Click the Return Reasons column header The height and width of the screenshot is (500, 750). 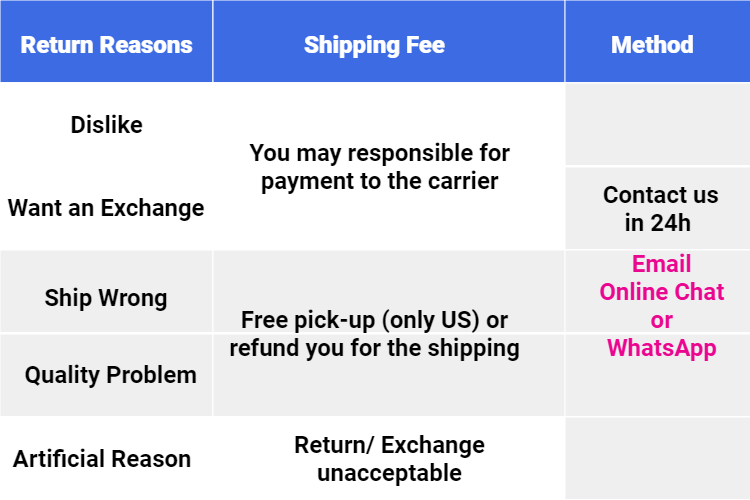[106, 44]
